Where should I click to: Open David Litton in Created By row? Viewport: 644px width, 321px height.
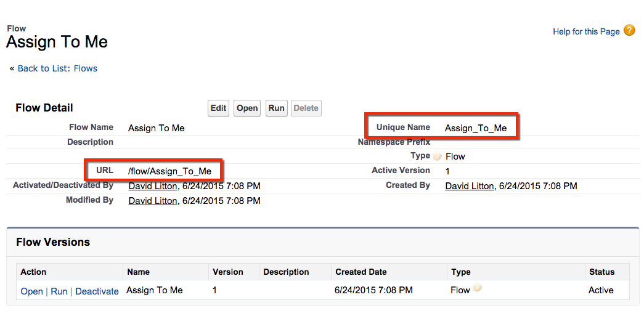click(x=470, y=185)
